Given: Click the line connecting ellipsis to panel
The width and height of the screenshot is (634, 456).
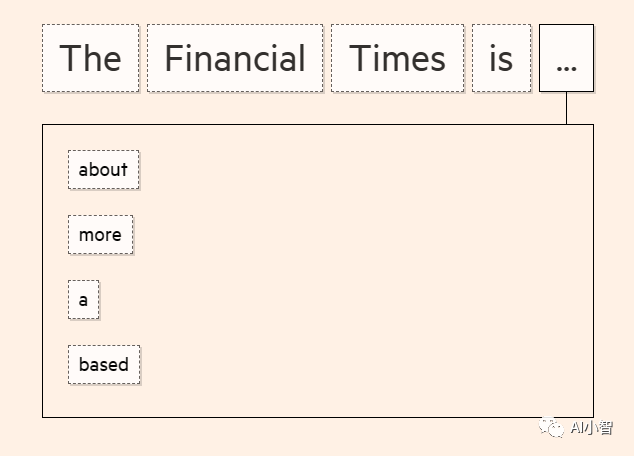Looking at the screenshot, I should click(x=566, y=108).
